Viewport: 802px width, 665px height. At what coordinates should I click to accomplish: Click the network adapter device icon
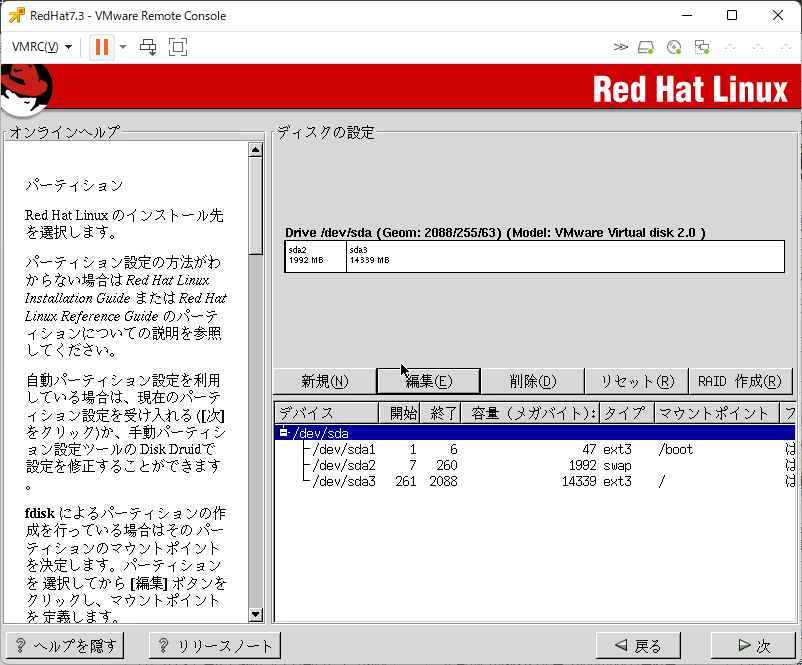coord(702,48)
